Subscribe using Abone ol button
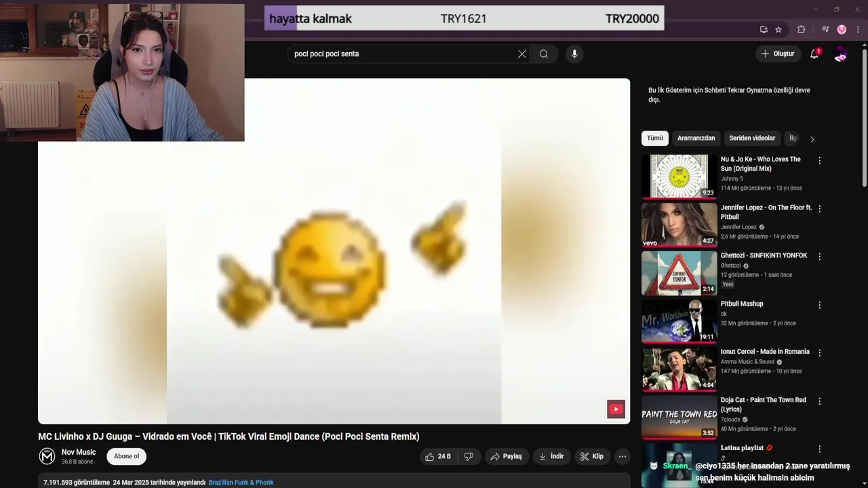The height and width of the screenshot is (488, 868). click(x=127, y=456)
